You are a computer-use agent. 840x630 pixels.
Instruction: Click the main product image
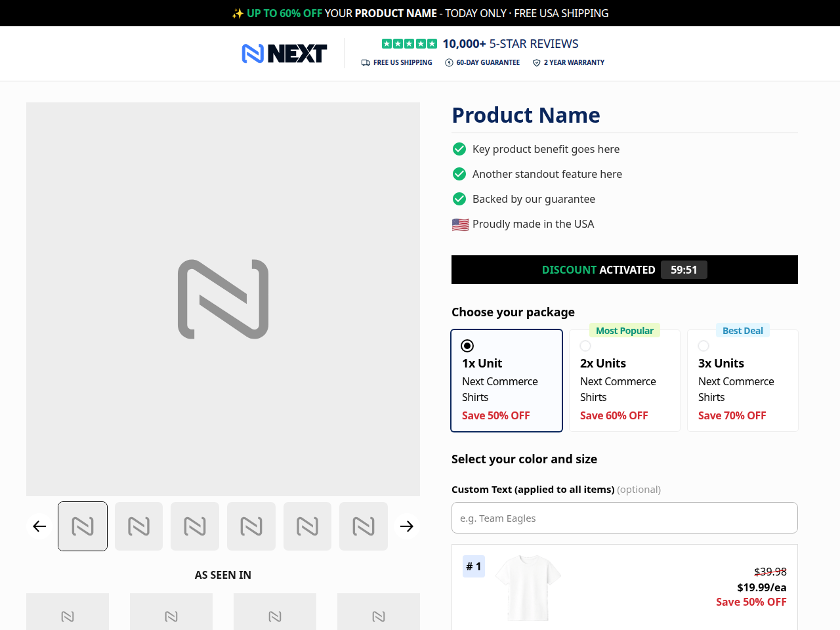pyautogui.click(x=223, y=299)
